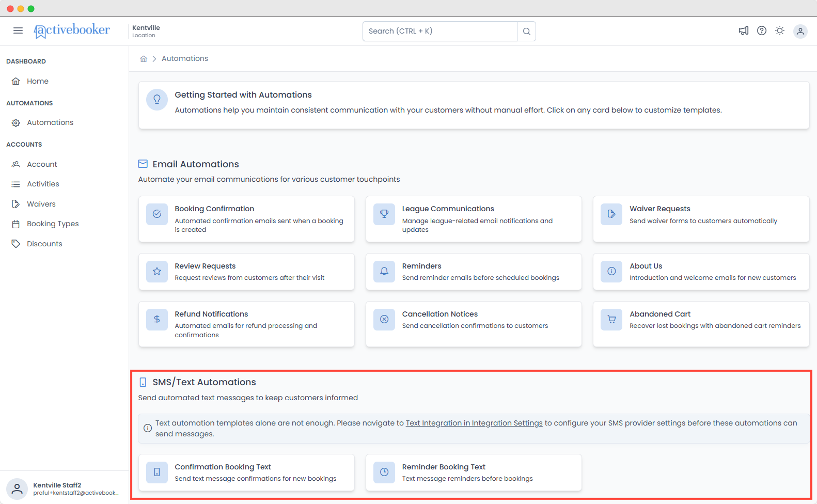Click the Automations breadcrumb text
817x504 pixels.
185,58
